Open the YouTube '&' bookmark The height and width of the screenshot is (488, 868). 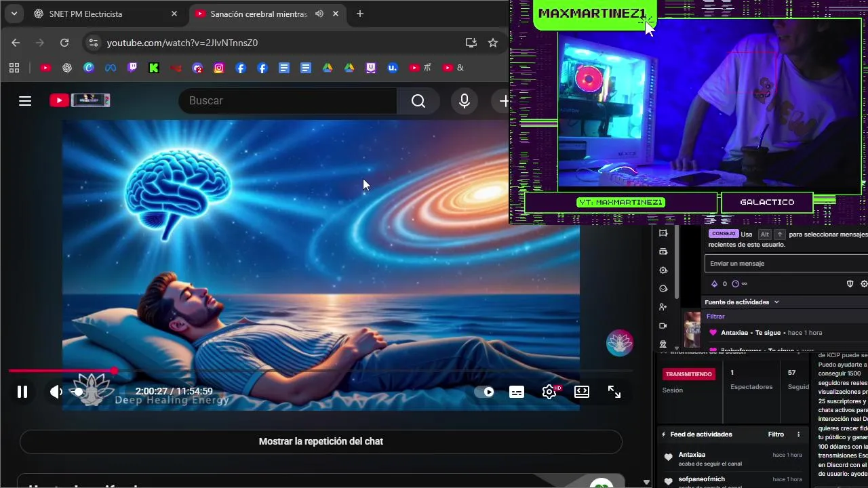coord(453,68)
